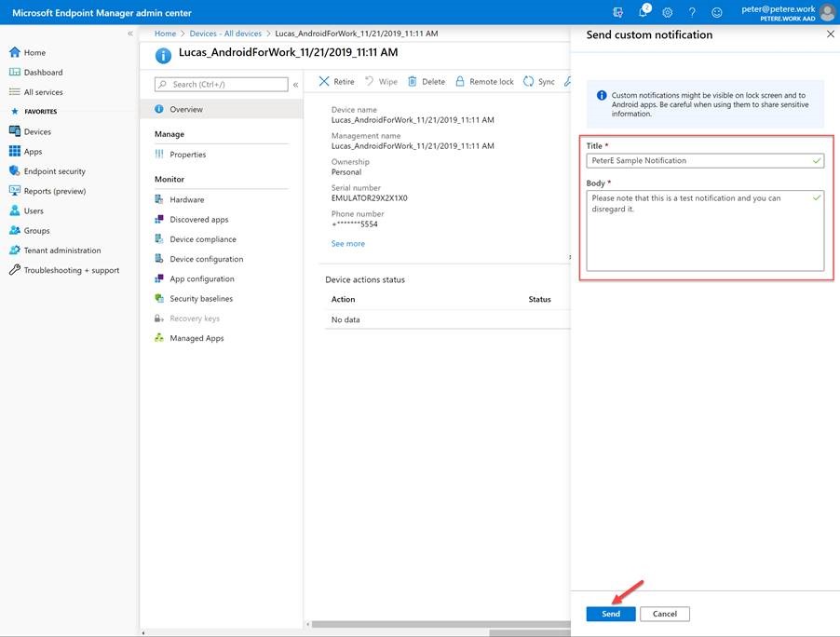840x637 pixels.
Task: Click the Retire device action
Action: tap(336, 82)
